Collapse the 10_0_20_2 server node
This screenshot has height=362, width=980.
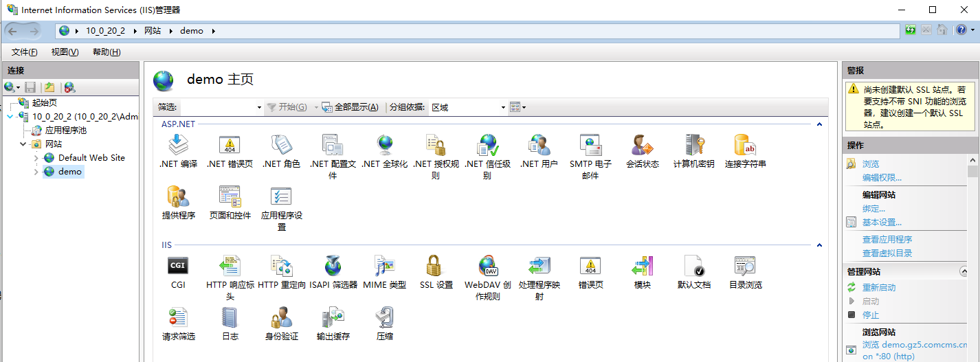click(10, 117)
